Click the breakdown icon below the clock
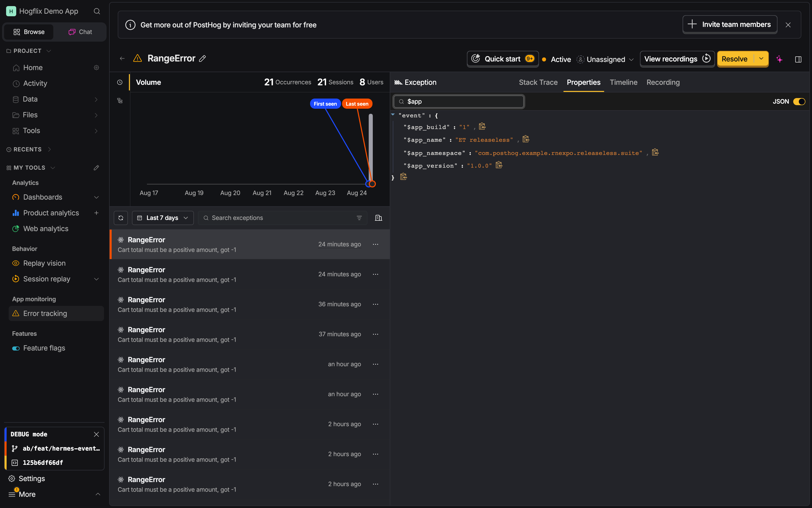The image size is (812, 508). click(120, 101)
